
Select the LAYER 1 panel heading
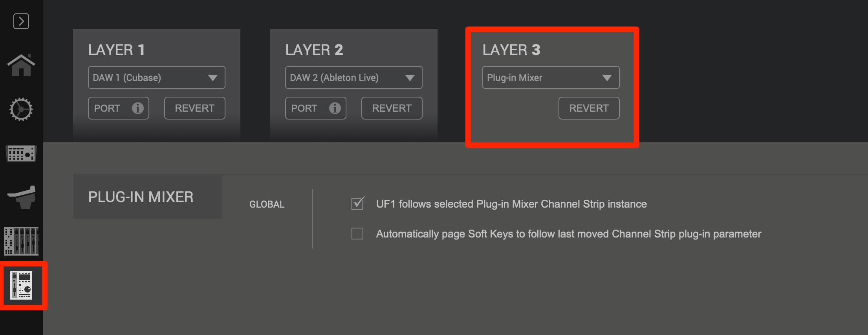pos(117,50)
